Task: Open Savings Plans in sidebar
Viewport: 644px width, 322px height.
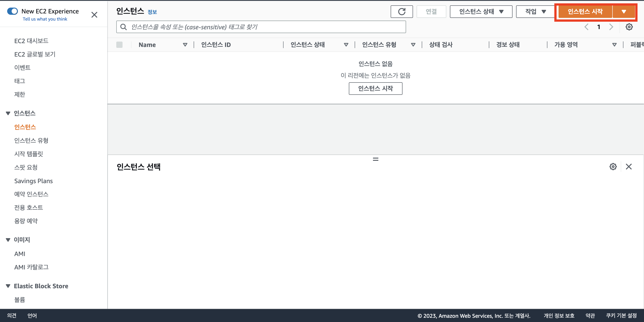Action: tap(34, 181)
